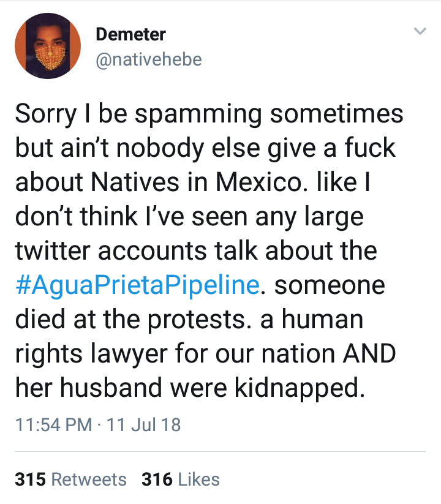Click the display name "Demeter"
441x504 pixels.
click(x=129, y=34)
